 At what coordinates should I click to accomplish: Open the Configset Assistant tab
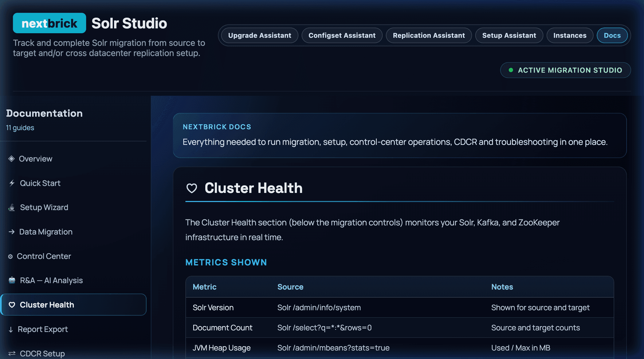tap(342, 36)
